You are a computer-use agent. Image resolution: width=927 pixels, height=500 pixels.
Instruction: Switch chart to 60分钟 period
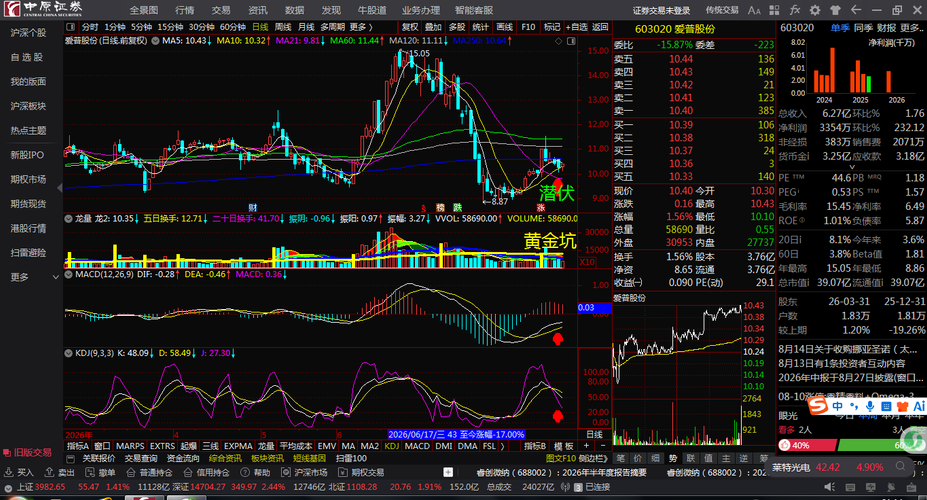pos(232,27)
